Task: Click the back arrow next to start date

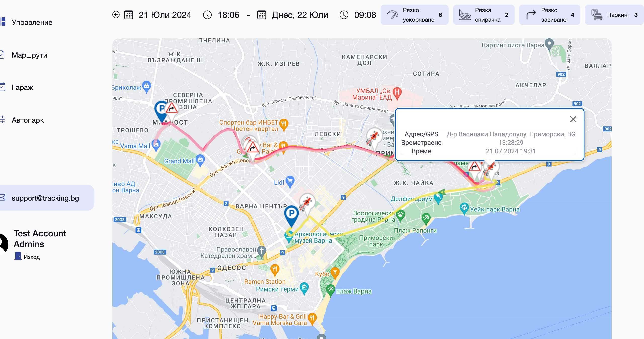Action: point(116,15)
